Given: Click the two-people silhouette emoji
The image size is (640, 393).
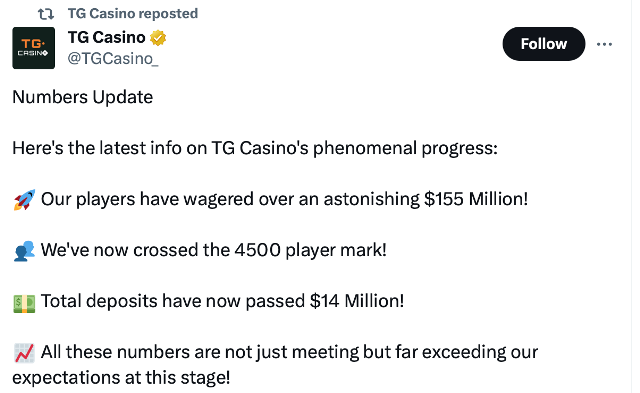Looking at the screenshot, I should (24, 251).
